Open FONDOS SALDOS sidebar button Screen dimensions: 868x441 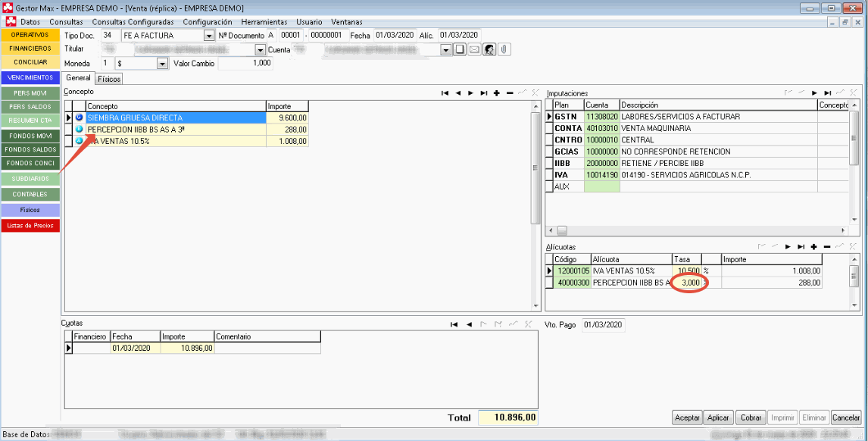click(30, 149)
